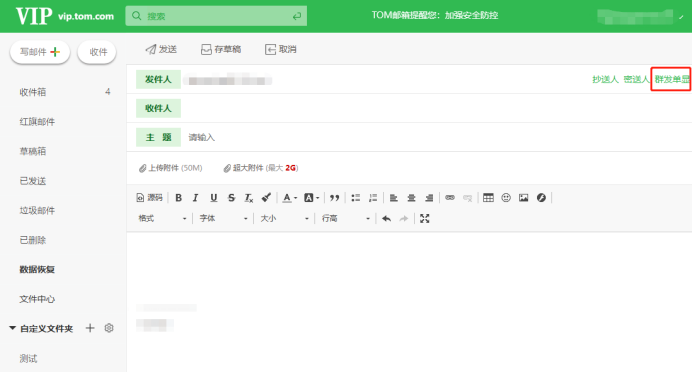
Task: Click the search box at top
Action: [x=216, y=16]
